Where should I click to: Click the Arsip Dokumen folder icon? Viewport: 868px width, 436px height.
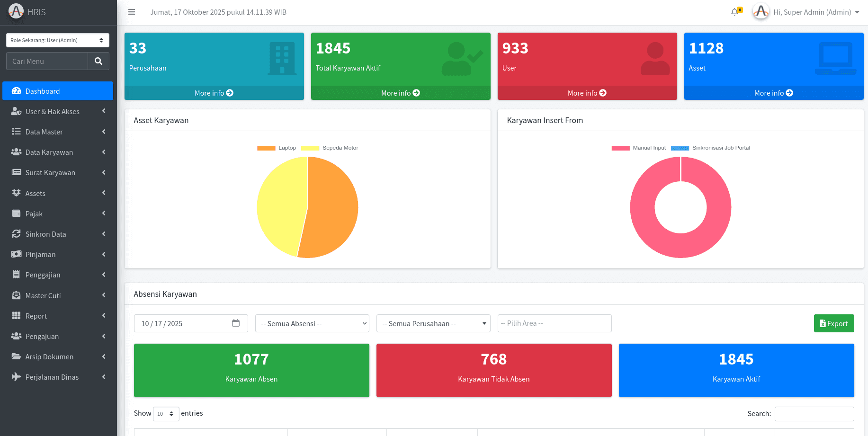coord(17,356)
